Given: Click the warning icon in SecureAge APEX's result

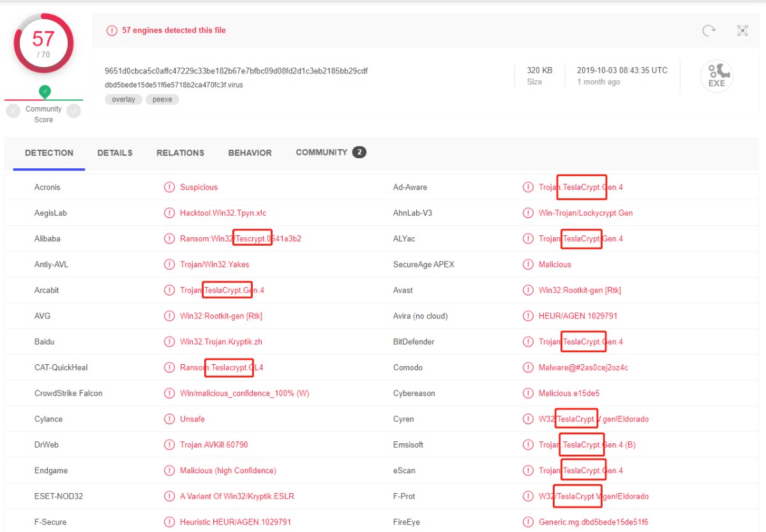Looking at the screenshot, I should click(x=528, y=265).
